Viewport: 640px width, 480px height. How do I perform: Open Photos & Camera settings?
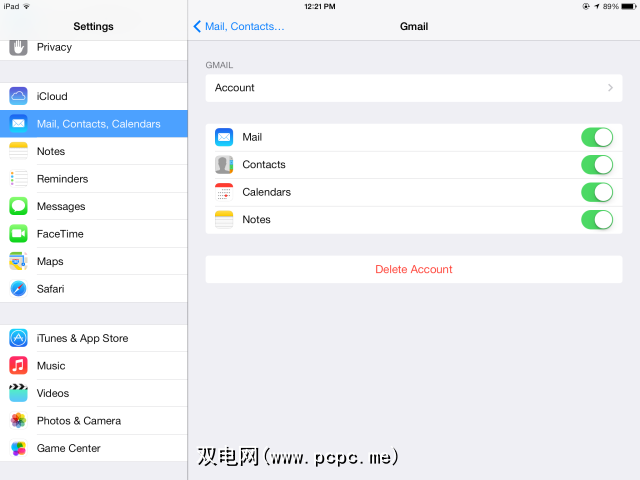point(93,420)
